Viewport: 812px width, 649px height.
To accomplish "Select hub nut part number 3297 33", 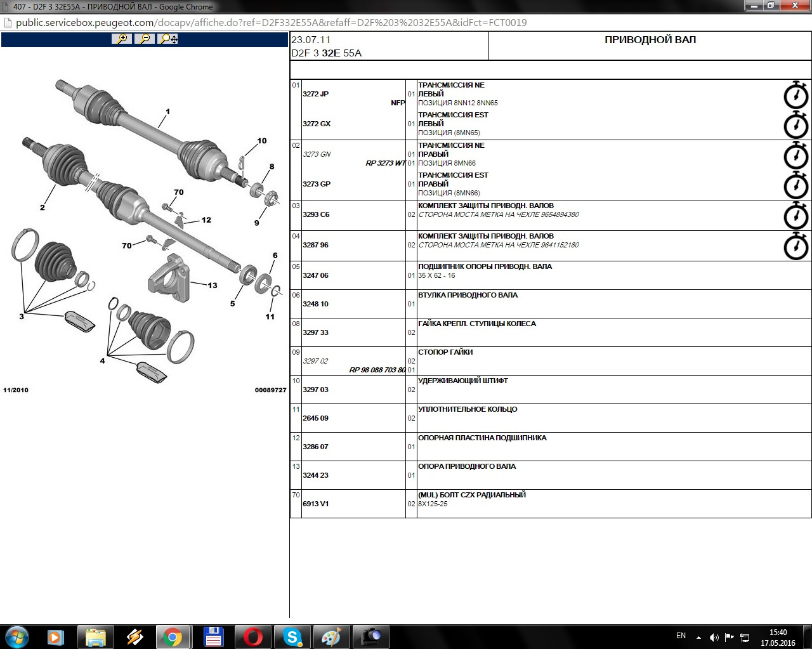I will tap(315, 332).
